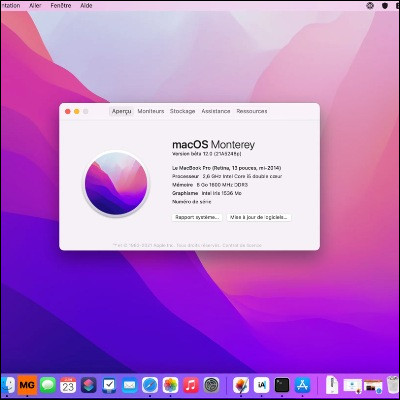Open the Pixelmator Pro app

coord(241,385)
